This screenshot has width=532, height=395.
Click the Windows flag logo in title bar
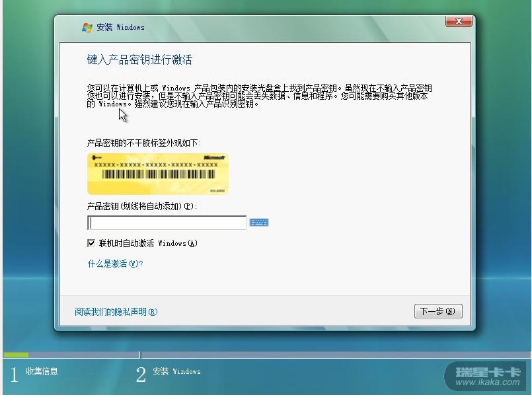click(87, 28)
